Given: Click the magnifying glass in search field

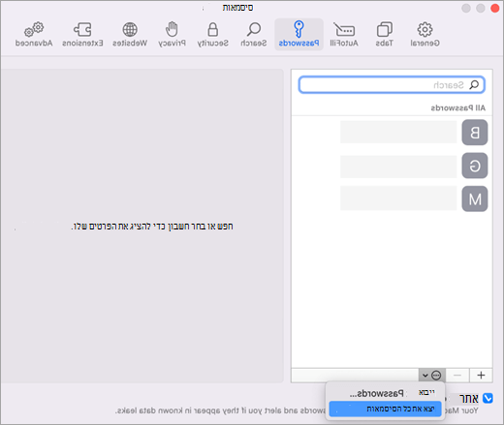Looking at the screenshot, I should 474,85.
